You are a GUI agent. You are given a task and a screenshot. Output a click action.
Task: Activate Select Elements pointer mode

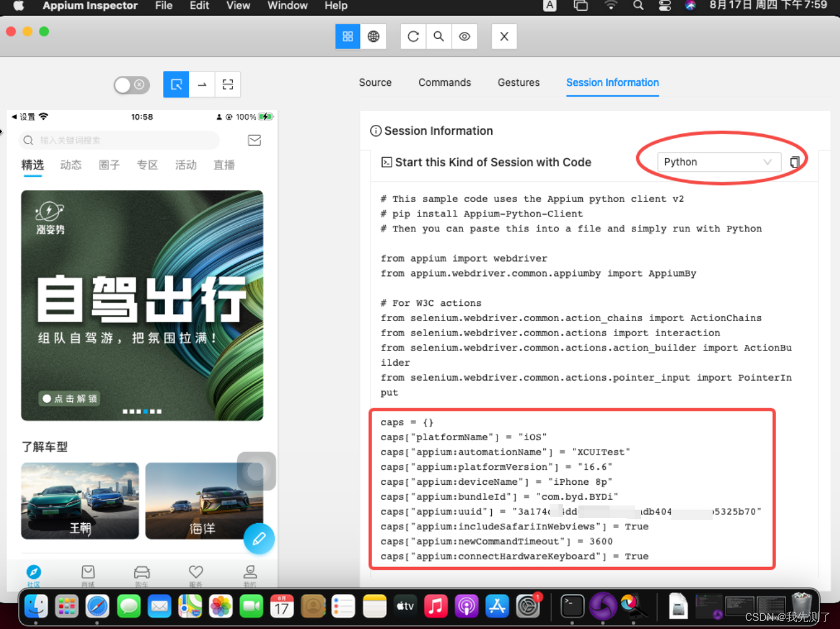(x=176, y=84)
